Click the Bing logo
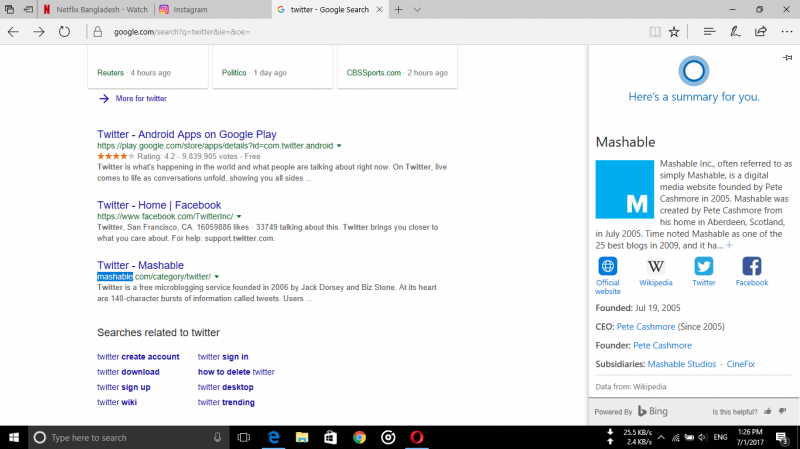 [x=653, y=411]
